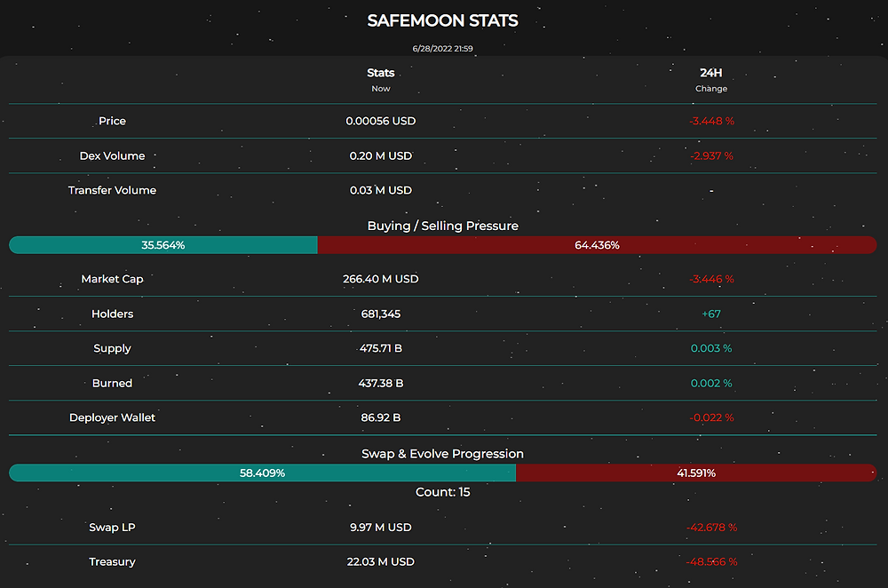The width and height of the screenshot is (888, 588).
Task: Click the Stats column header
Action: click(381, 73)
